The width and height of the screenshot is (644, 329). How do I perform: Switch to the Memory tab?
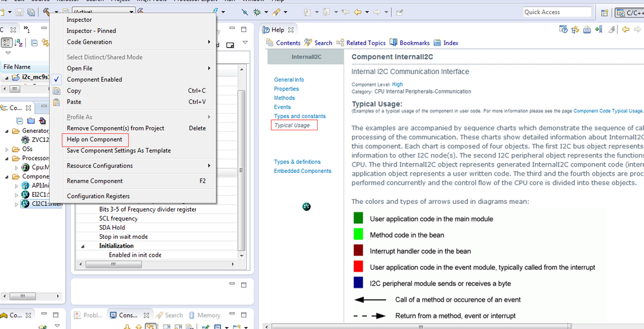pyautogui.click(x=204, y=315)
